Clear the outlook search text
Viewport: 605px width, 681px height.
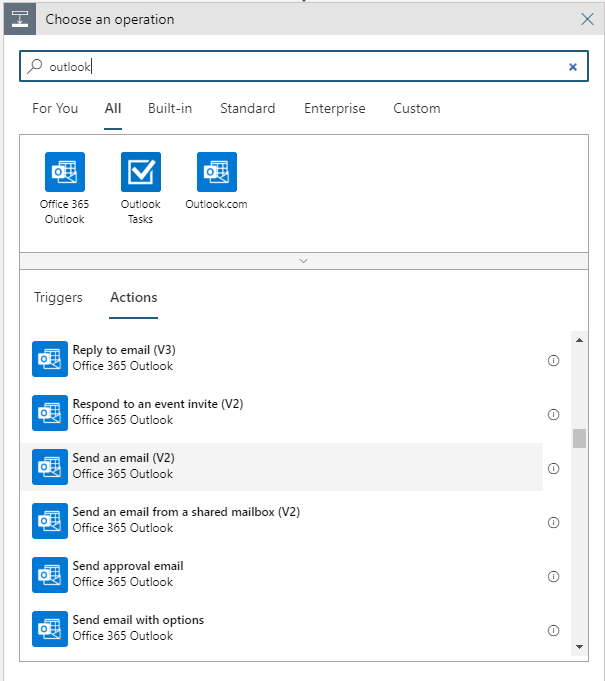pyautogui.click(x=573, y=67)
